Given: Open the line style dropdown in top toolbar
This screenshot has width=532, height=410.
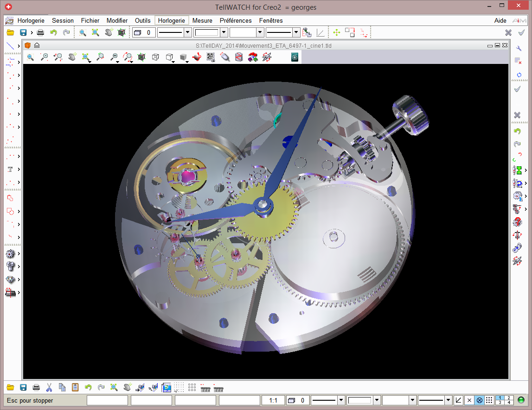Looking at the screenshot, I should [x=188, y=32].
